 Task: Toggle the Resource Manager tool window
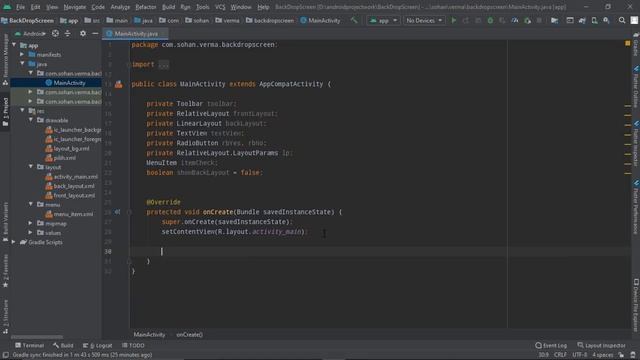pos(5,60)
